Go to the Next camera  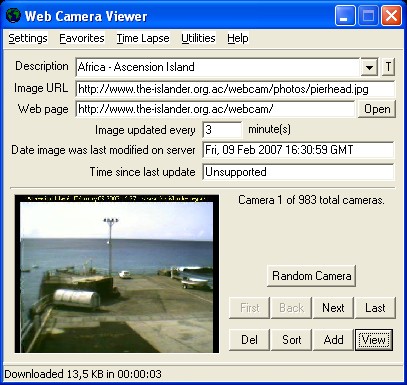333,308
